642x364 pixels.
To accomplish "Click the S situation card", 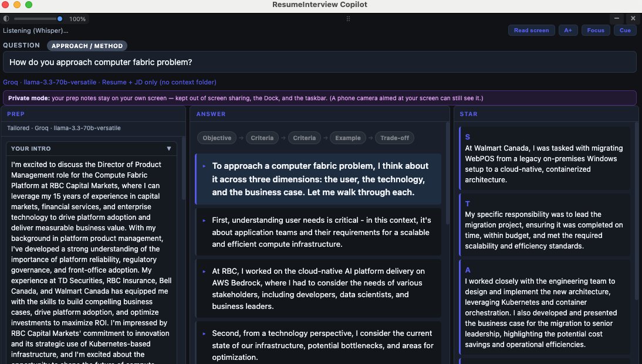I will pyautogui.click(x=545, y=158).
